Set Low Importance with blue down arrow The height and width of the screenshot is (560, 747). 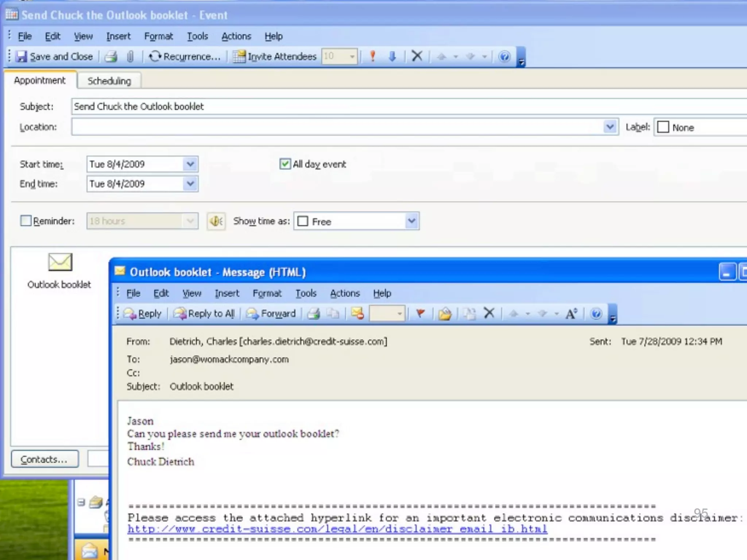point(392,56)
